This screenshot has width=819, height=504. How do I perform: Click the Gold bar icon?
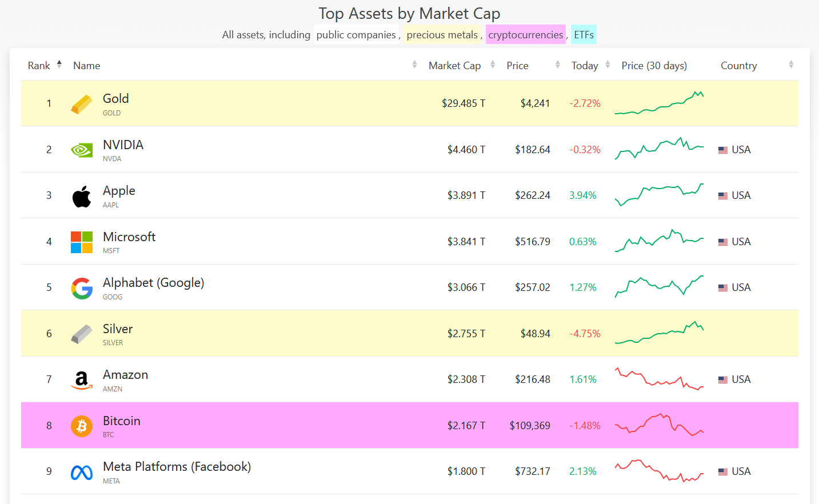click(x=82, y=104)
